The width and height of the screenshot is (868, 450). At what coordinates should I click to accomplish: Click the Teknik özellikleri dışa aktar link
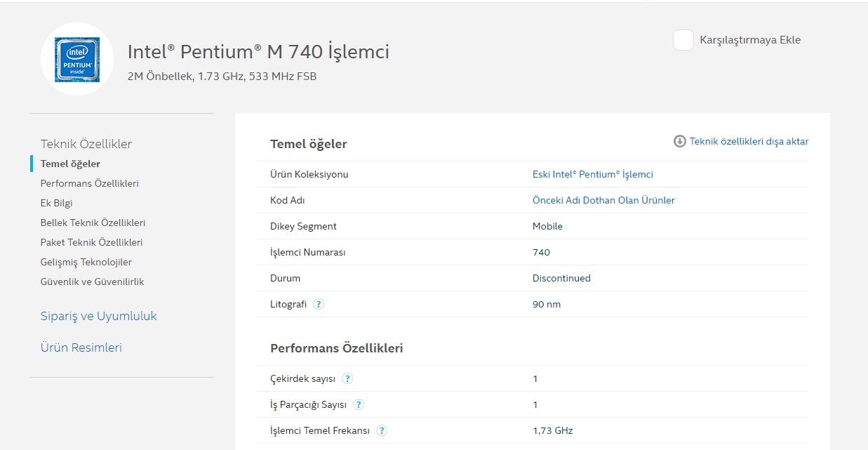point(749,141)
